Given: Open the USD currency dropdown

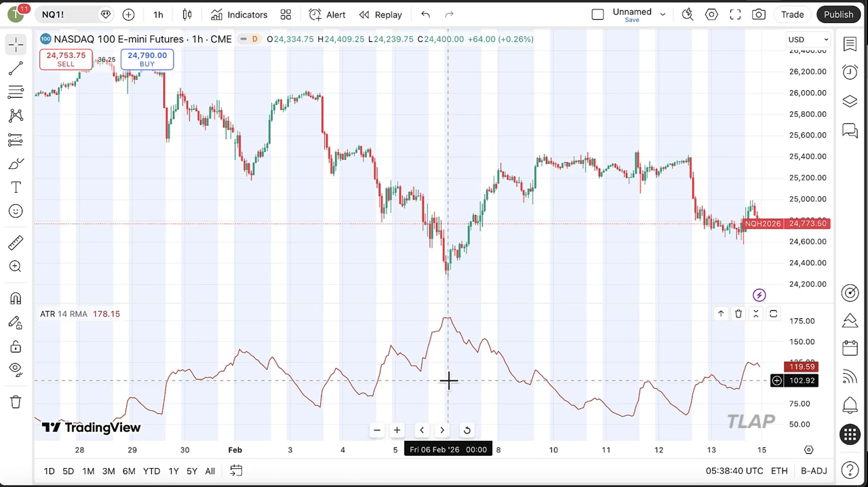Looking at the screenshot, I should coord(808,39).
